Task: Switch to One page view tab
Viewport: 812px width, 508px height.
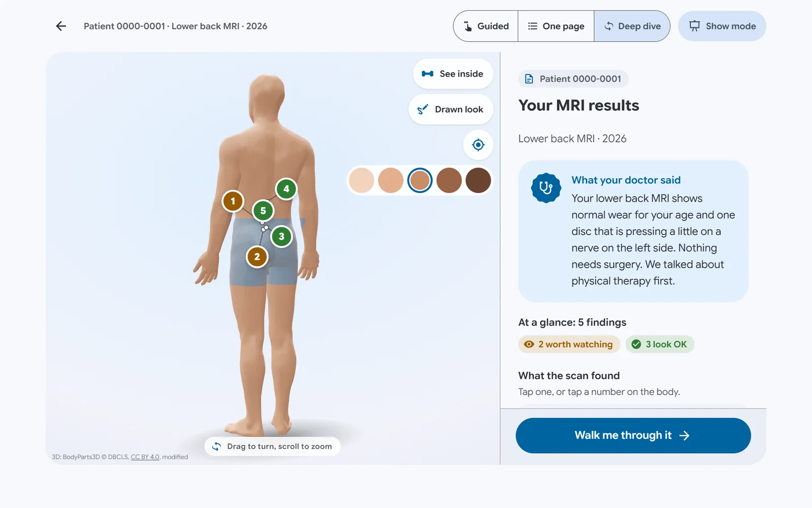Action: point(556,26)
